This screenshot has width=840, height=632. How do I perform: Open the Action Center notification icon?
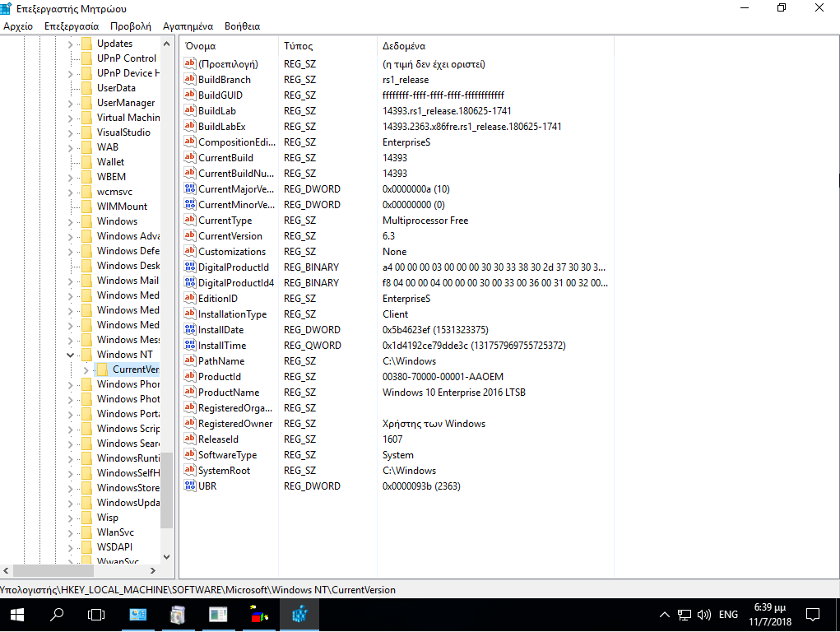coord(813,615)
